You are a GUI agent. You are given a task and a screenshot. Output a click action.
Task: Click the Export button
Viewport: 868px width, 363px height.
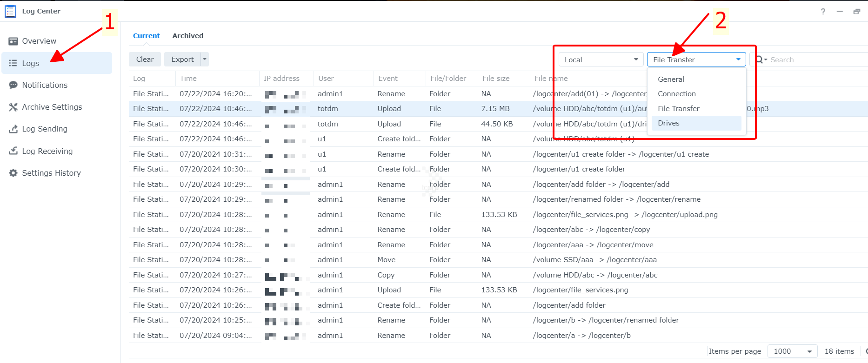tap(182, 59)
